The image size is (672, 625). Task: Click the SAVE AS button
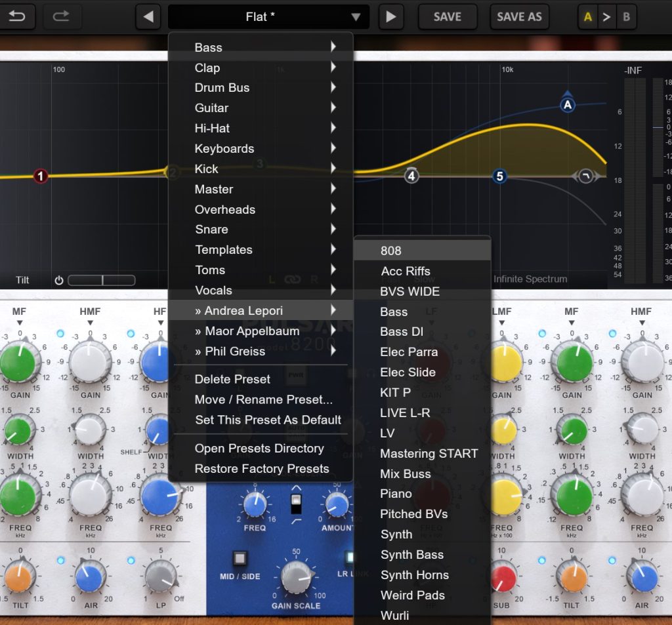click(519, 17)
